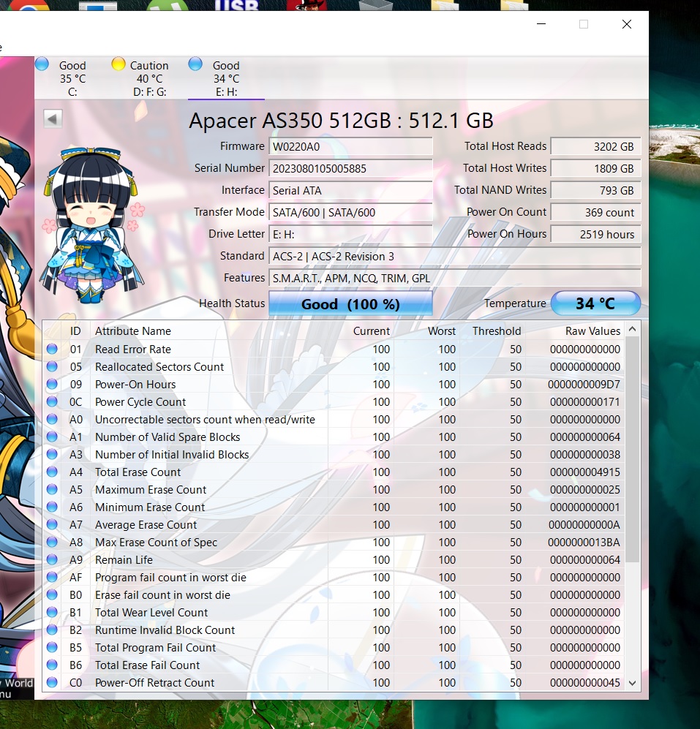Viewport: 700px width, 729px height.
Task: Click the 34 °C temperature button
Action: pyautogui.click(x=595, y=303)
